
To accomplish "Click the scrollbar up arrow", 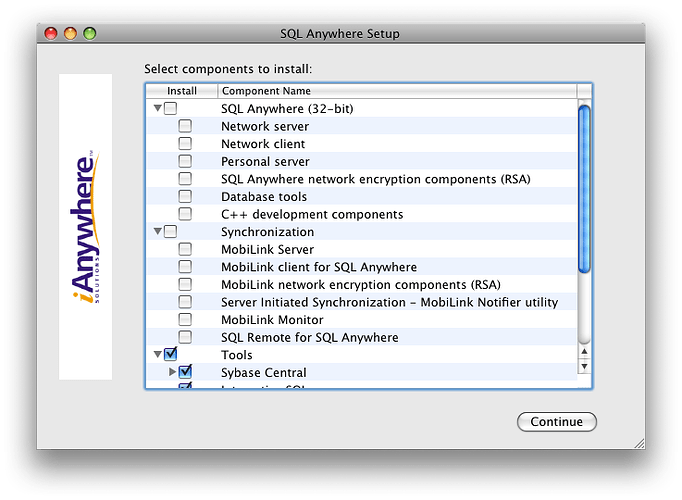I will coord(585,351).
